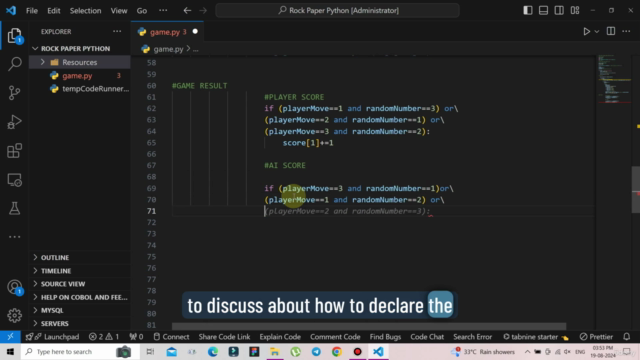Expand the MYSQL section
The image size is (640, 360).
[x=80, y=310]
